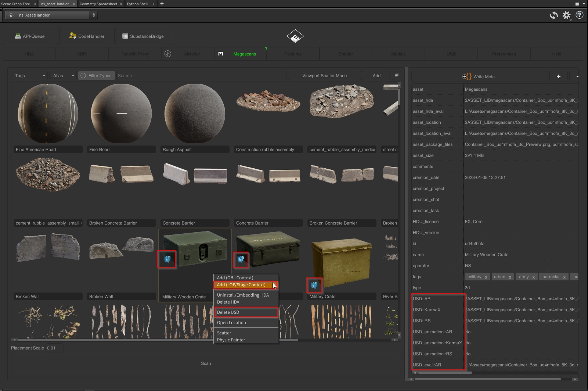Toggle the Filter Types radio button

(83, 76)
